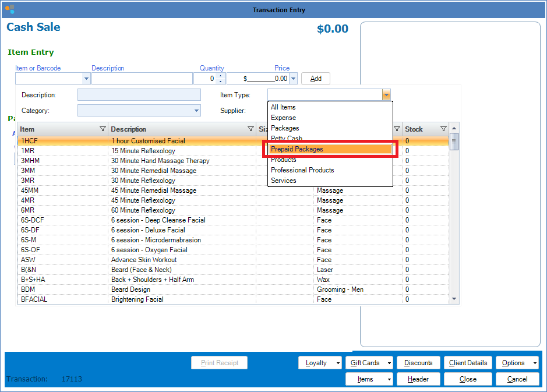Click the app logo in title bar
The height and width of the screenshot is (392, 547).
pos(9,9)
